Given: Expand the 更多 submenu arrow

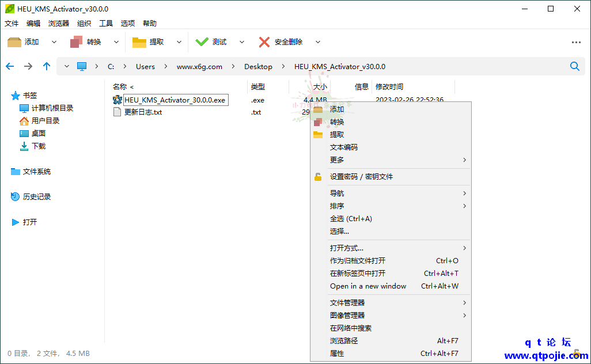Looking at the screenshot, I should (x=464, y=160).
